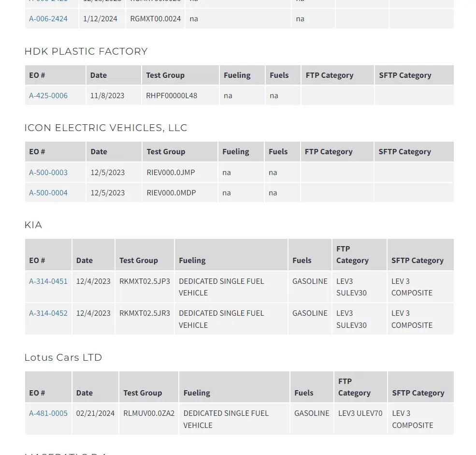Click the RKMXT02.5JR3 test group cell
Screen dimensions: 476x455
pyautogui.click(x=144, y=313)
